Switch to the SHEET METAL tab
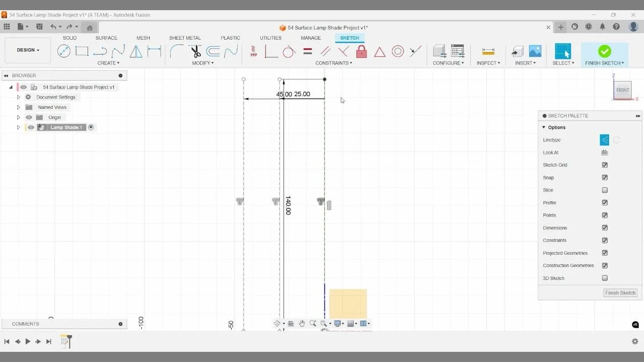The height and width of the screenshot is (362, 644). (185, 38)
